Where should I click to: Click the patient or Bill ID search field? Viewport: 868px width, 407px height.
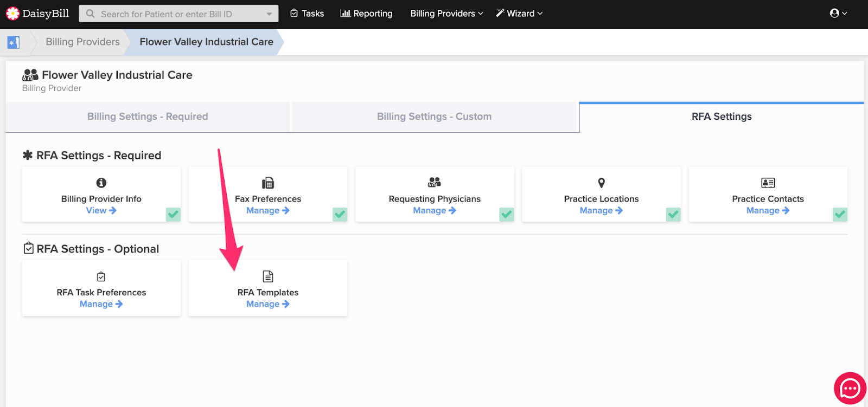click(178, 14)
